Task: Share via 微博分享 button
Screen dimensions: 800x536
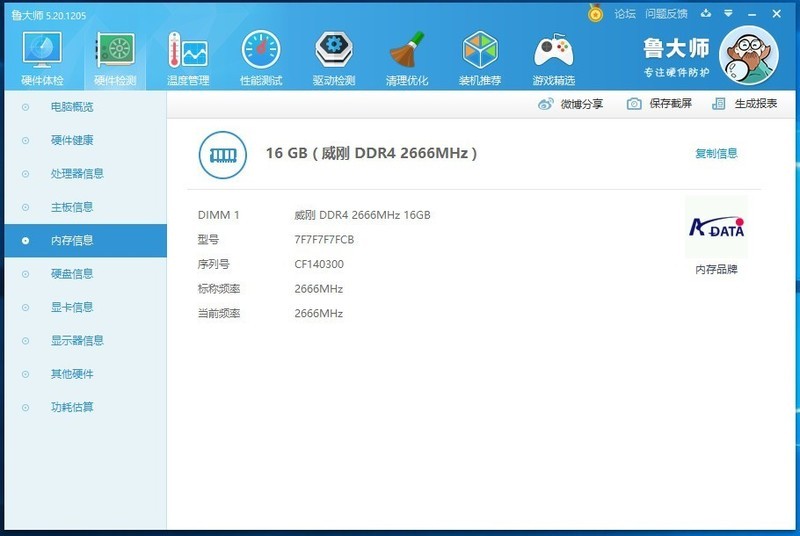Action: [x=570, y=104]
